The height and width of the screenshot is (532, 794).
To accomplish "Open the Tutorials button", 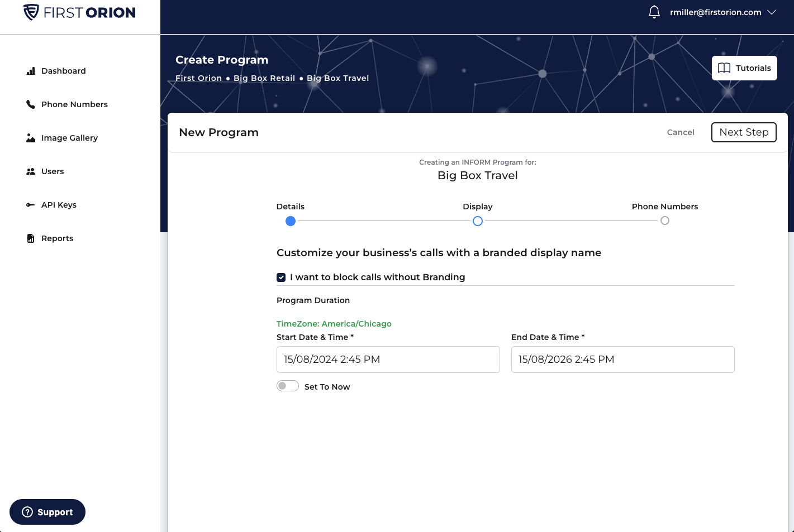I will point(744,68).
